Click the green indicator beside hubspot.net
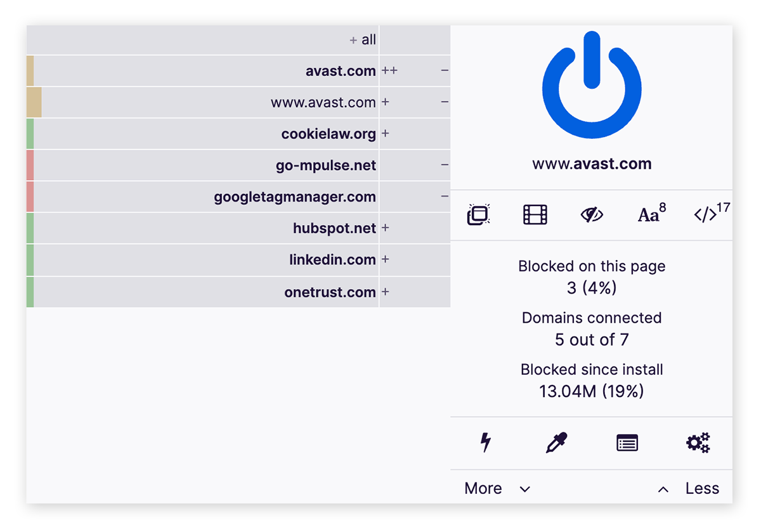 (x=30, y=228)
